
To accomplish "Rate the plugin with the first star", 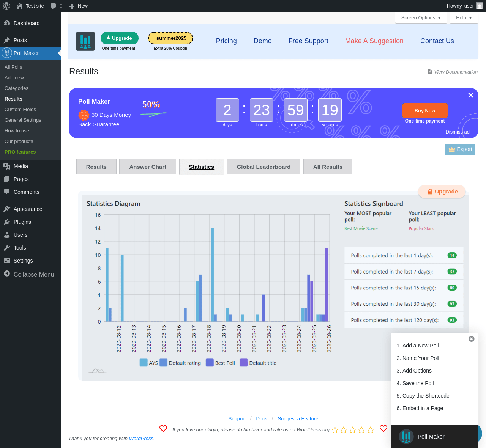I will tap(335, 430).
